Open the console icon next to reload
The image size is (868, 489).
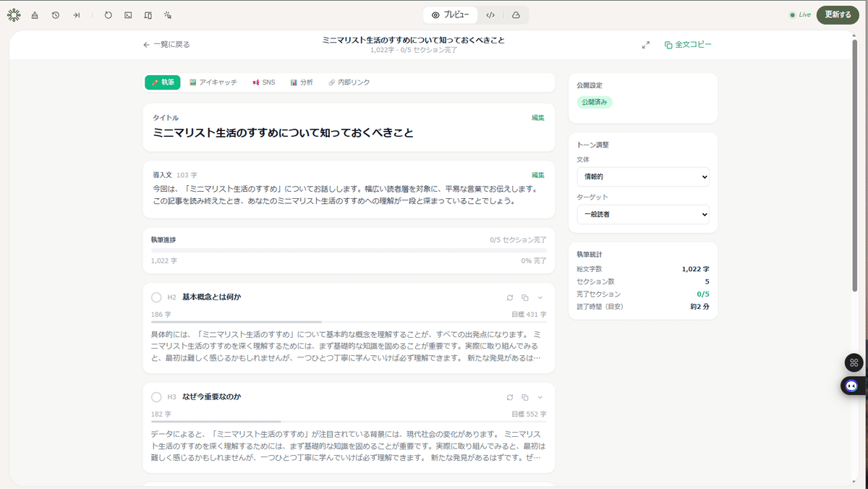(129, 14)
